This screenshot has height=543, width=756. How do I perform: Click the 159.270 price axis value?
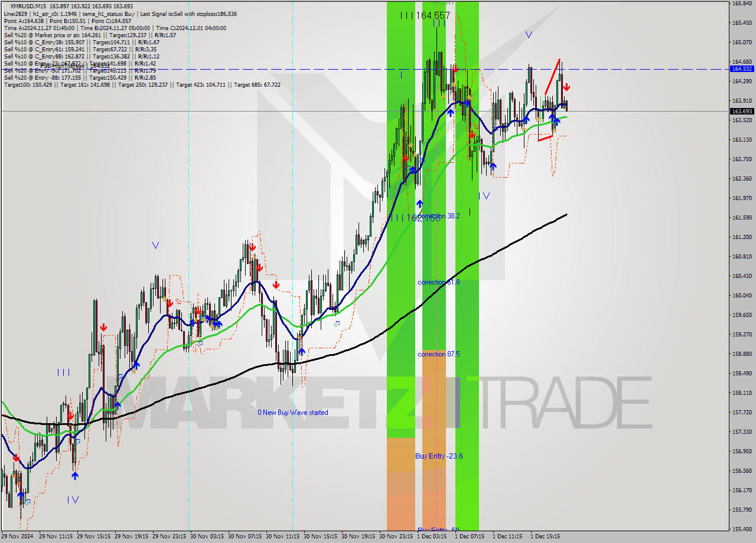pos(742,335)
